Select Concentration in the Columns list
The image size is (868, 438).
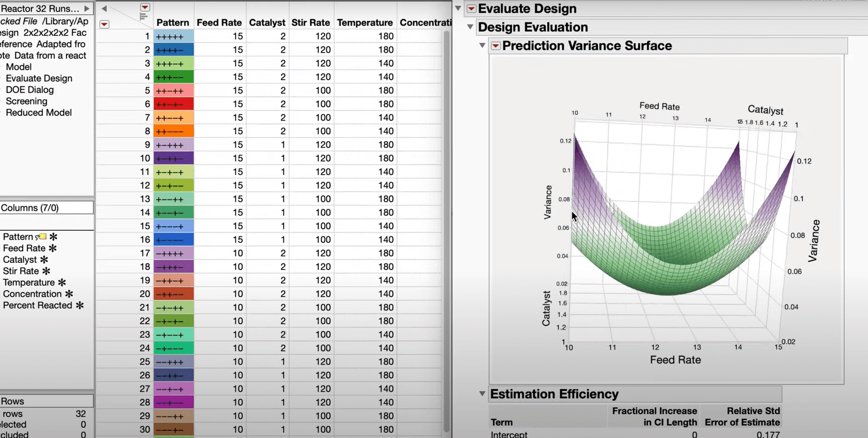click(32, 294)
